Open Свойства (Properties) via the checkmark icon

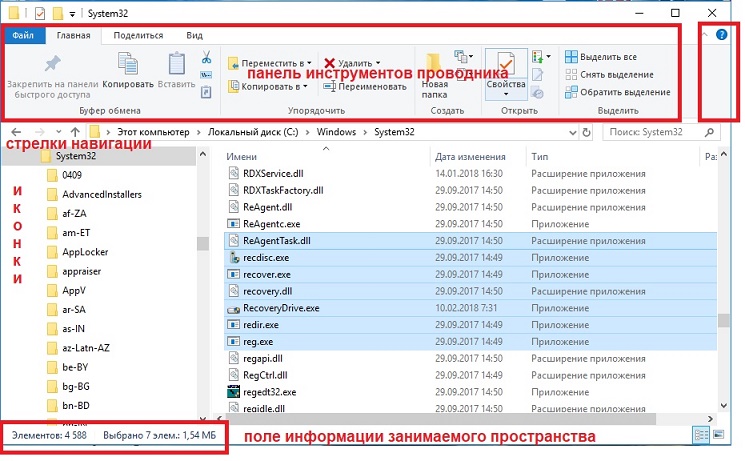506,64
